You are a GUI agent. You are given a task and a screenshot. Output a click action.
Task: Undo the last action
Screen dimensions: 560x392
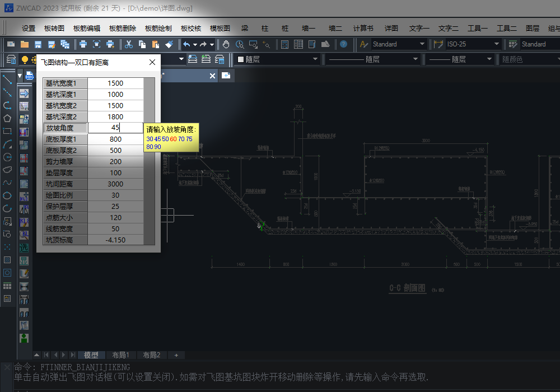[186, 44]
